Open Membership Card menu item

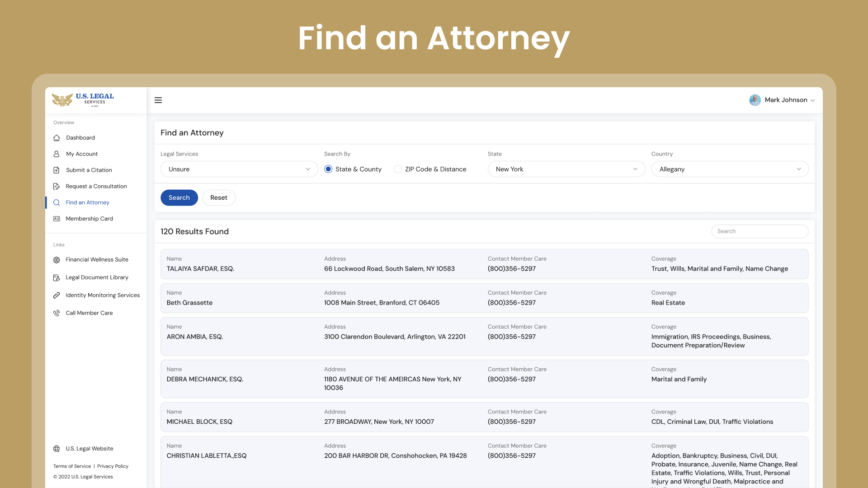pyautogui.click(x=89, y=219)
